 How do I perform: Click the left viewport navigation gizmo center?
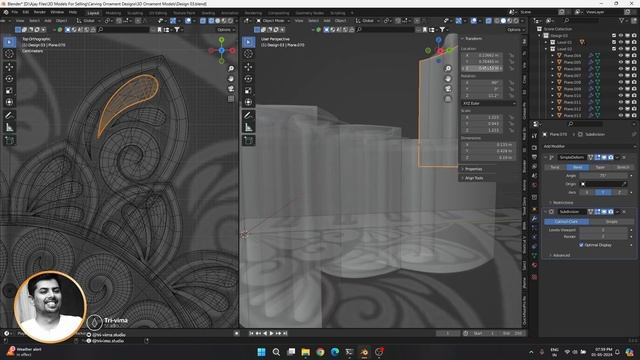point(221,51)
